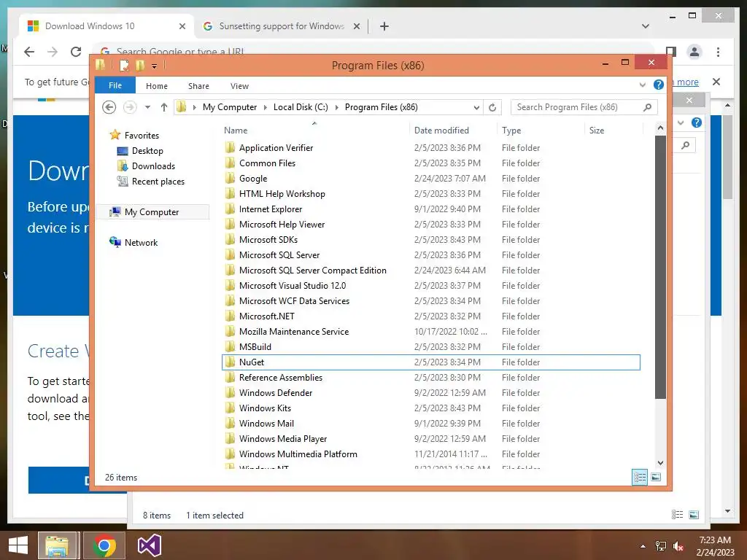Viewport: 747px width, 560px height.
Task: Select Downloads under Favorites
Action: click(153, 166)
